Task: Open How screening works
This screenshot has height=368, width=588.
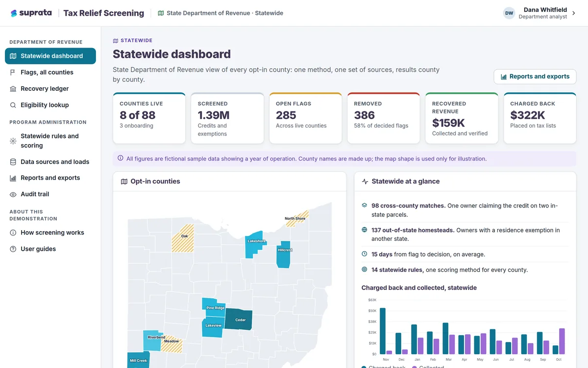Action: pyautogui.click(x=50, y=233)
